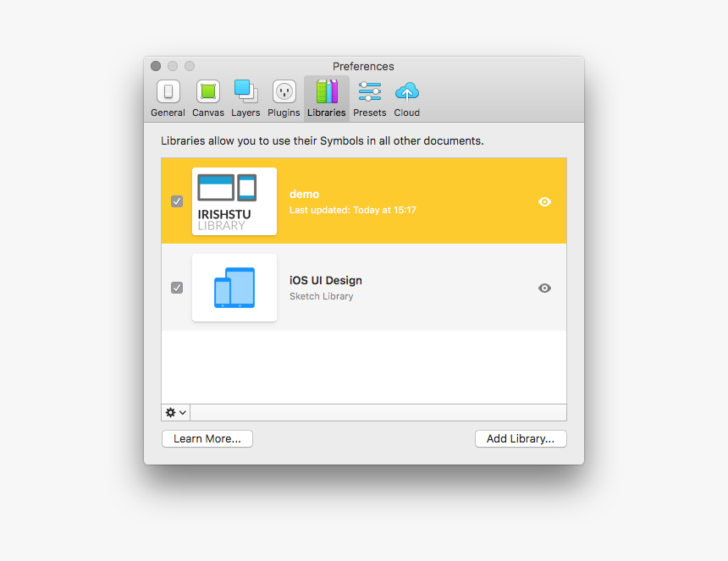Select the iOS UI Design library row
728x561 pixels.
406,288
